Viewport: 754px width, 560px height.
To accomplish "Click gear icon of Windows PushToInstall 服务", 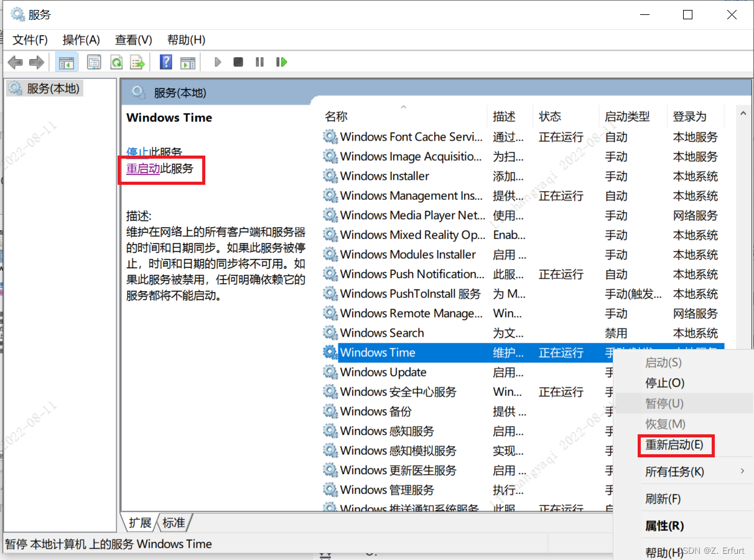I will (330, 294).
